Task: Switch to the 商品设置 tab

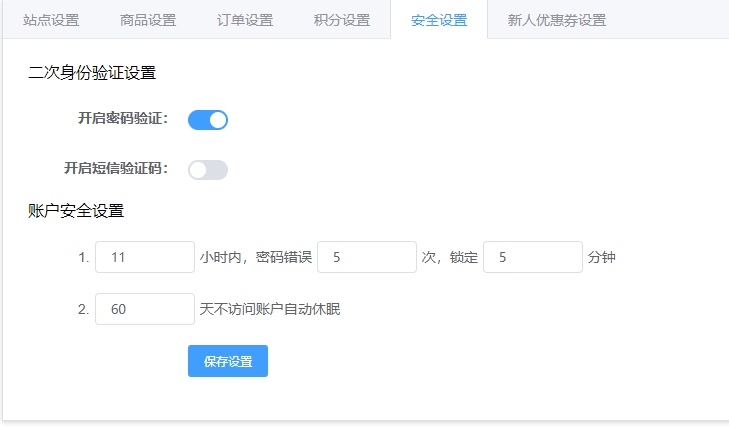Action: pyautogui.click(x=148, y=20)
